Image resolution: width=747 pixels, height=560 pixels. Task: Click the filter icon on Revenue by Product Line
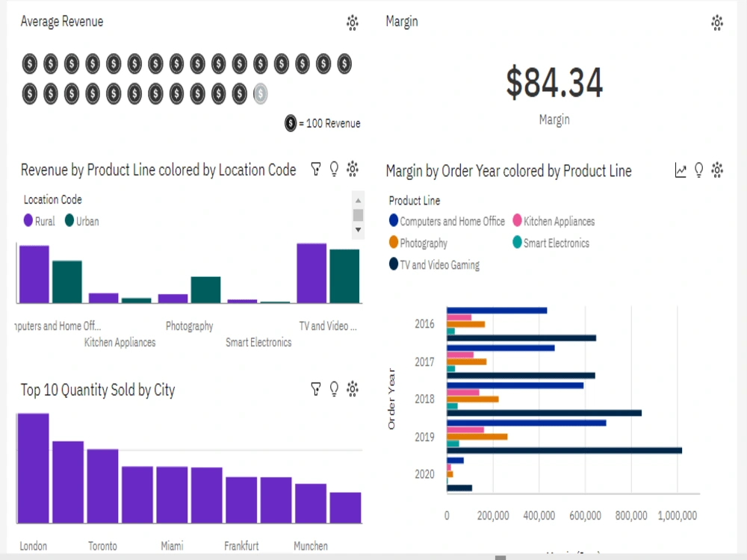(315, 169)
